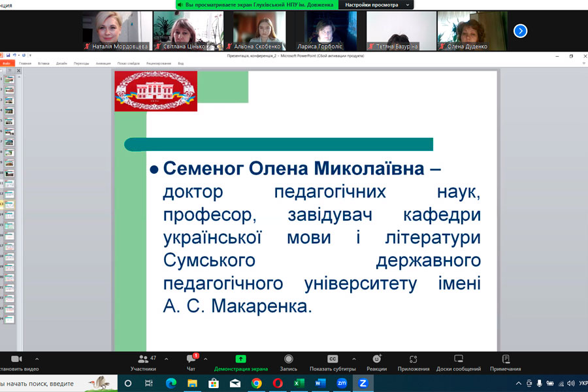The image size is (588, 392).
Task: Select Альона Скобенко video tile
Action: point(259,31)
